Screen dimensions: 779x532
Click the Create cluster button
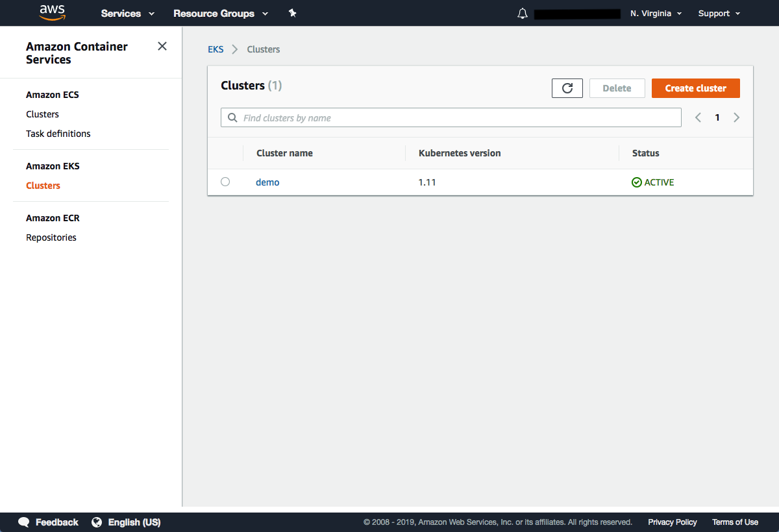pyautogui.click(x=696, y=88)
